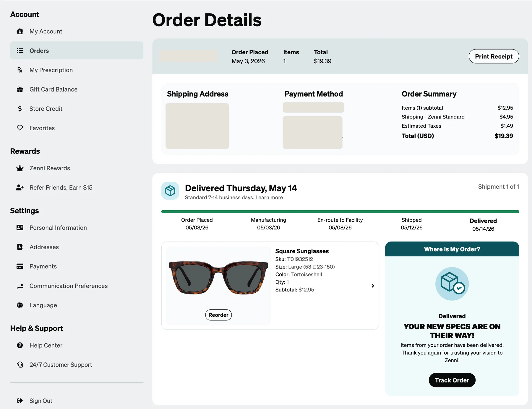This screenshot has height=409, width=532.
Task: Click Learn more about standard shipping
Action: 269,198
